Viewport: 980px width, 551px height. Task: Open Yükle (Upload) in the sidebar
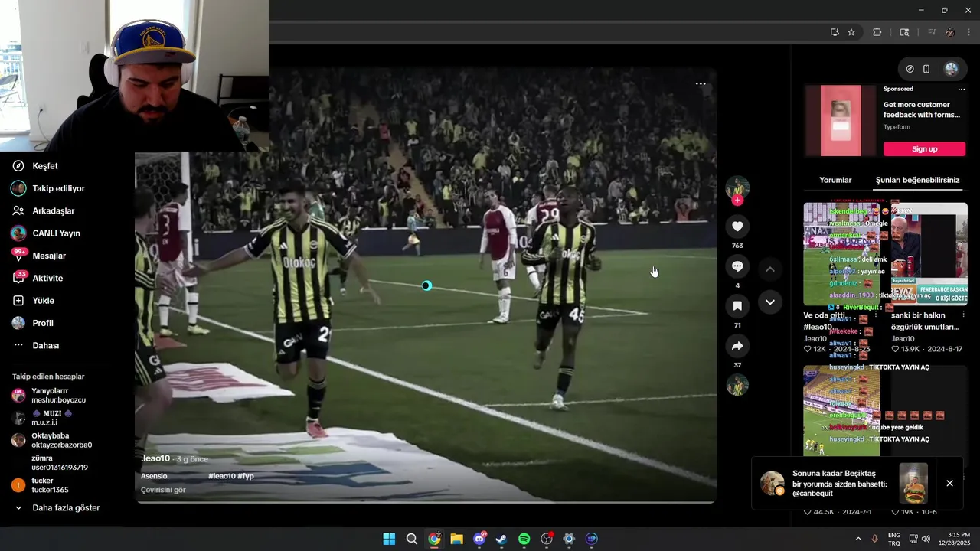pos(43,301)
